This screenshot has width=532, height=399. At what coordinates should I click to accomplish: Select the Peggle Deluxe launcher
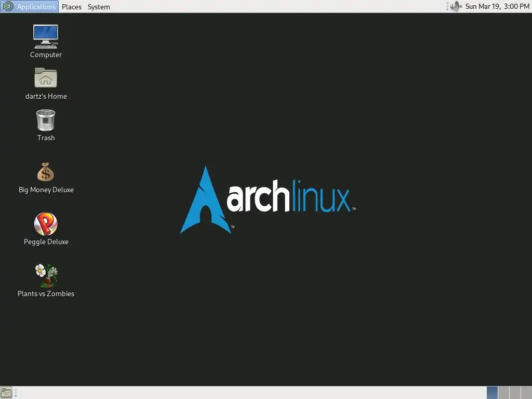(46, 229)
